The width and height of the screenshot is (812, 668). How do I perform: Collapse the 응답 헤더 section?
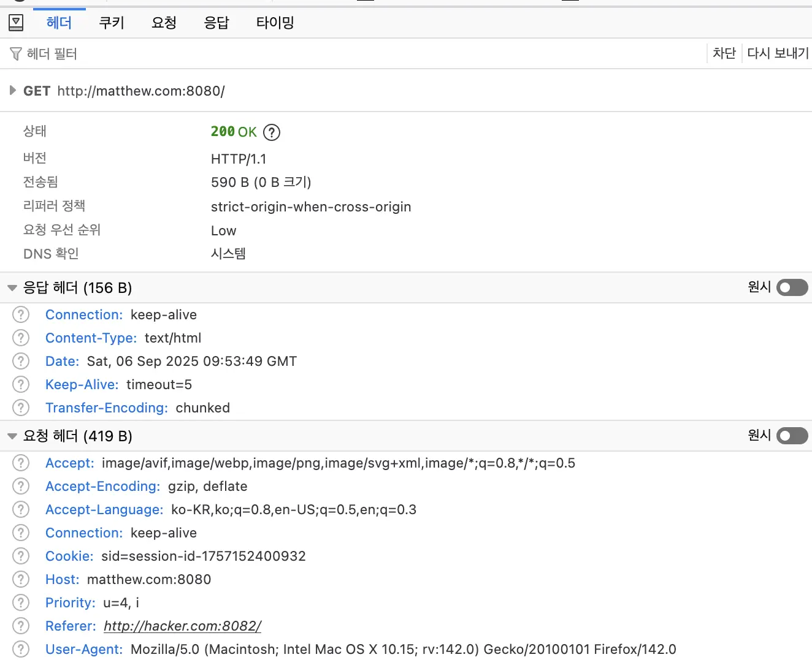(12, 287)
